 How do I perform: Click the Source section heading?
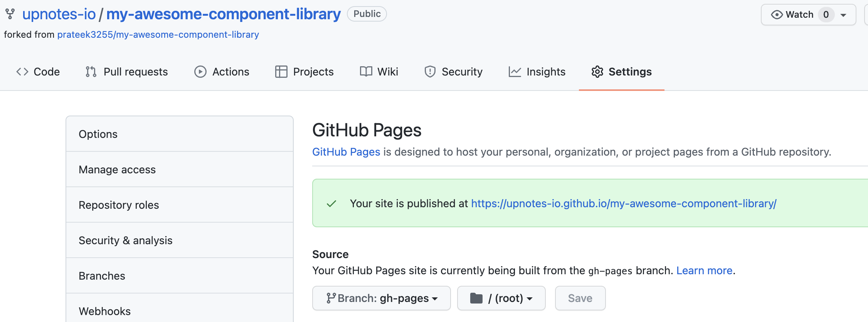click(330, 254)
